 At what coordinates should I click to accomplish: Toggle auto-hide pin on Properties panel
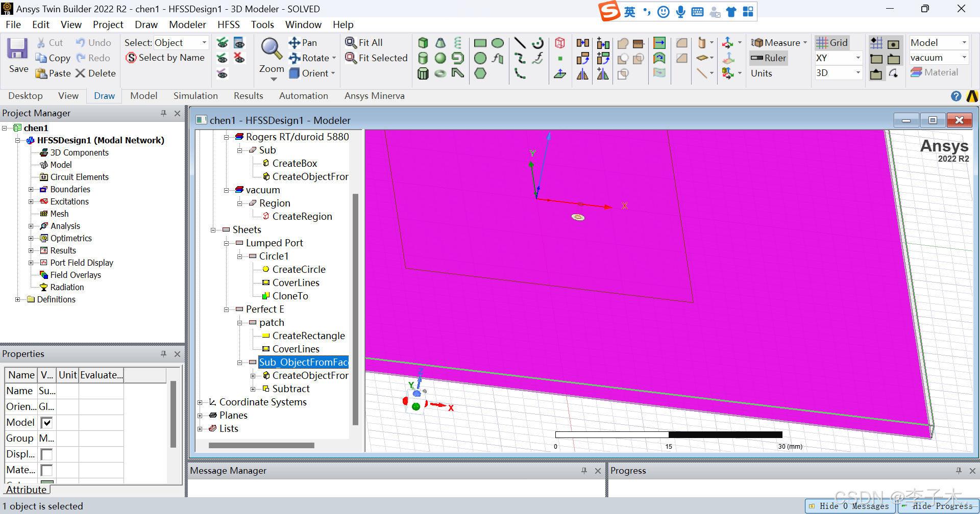pos(163,354)
